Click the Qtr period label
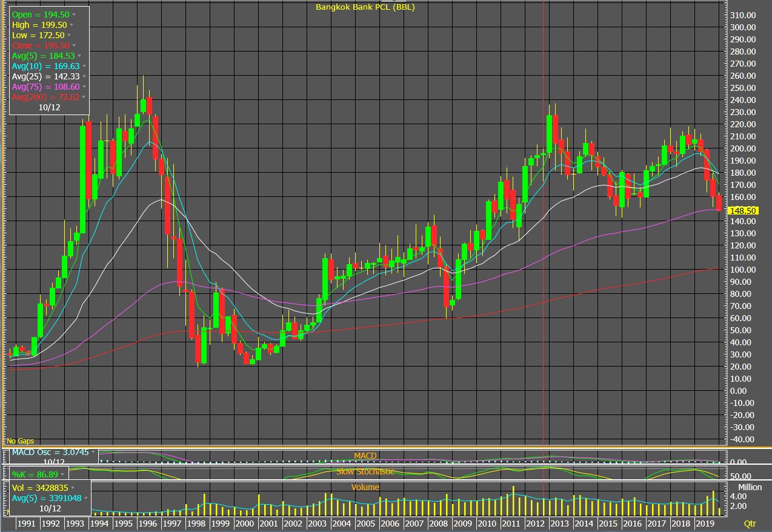This screenshot has width=772, height=532. [750, 522]
